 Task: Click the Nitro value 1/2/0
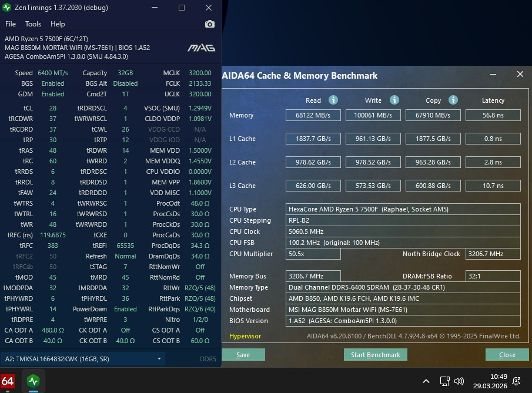coord(200,320)
